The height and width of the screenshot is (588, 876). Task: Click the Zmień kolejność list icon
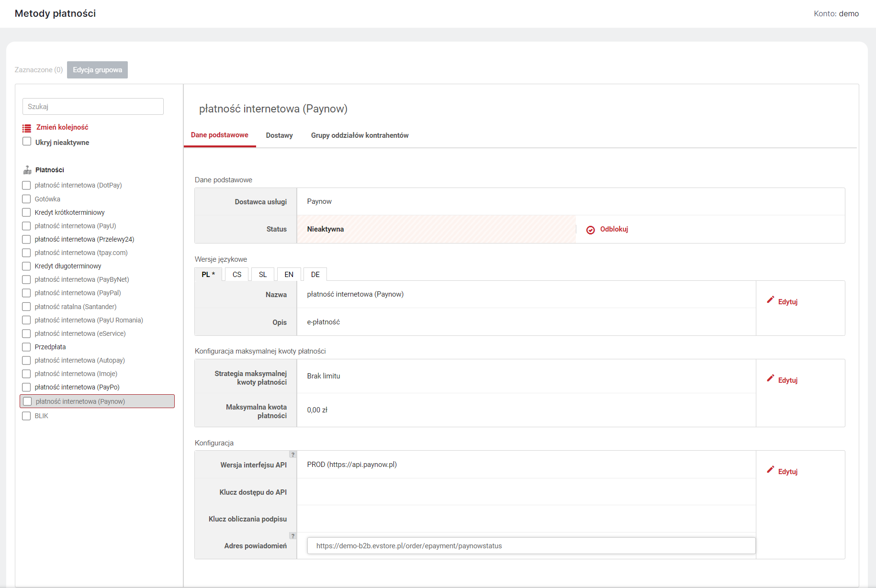27,128
